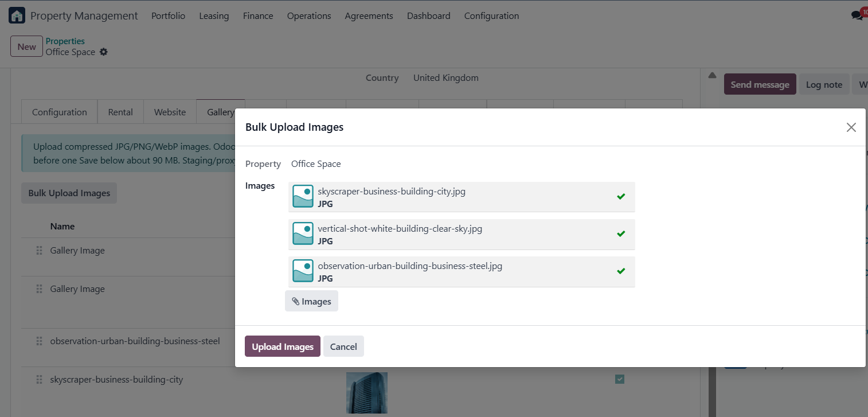Viewport: 868px width, 417px height.
Task: Click image file icon for vertical-shot-white-building-clear-sky.jpg
Action: pyautogui.click(x=303, y=233)
